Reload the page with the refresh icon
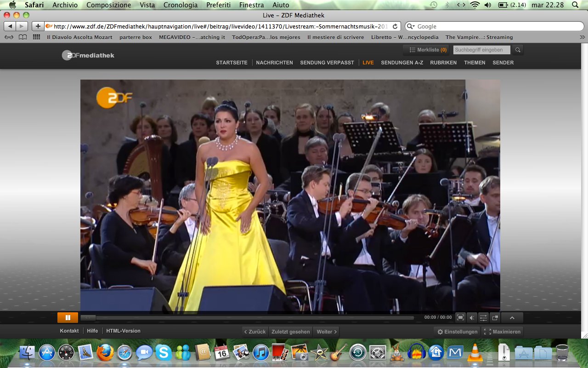Screen dimensions: 588x368 (x=395, y=26)
